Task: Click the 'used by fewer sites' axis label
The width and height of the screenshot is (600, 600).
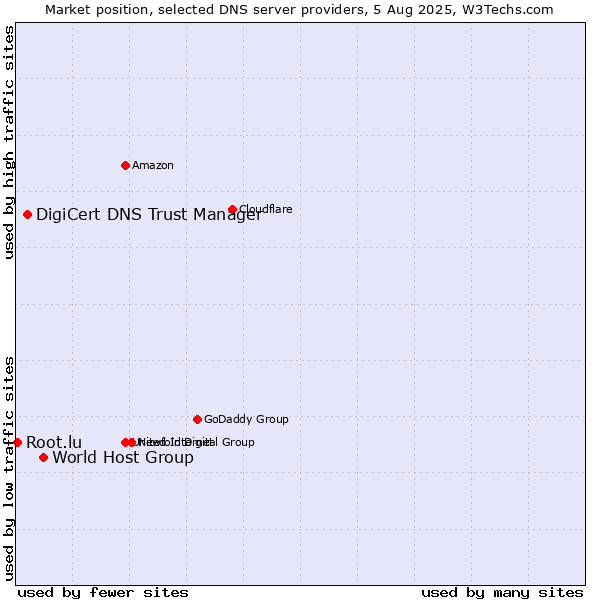Action: click(x=103, y=593)
